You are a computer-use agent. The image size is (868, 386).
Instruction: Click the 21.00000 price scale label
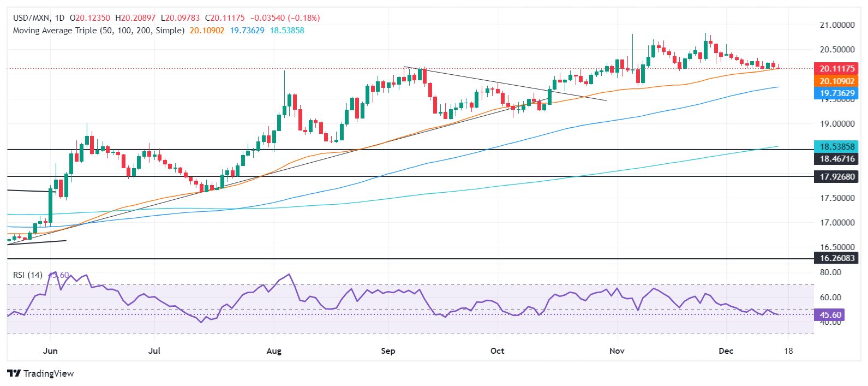pyautogui.click(x=837, y=25)
